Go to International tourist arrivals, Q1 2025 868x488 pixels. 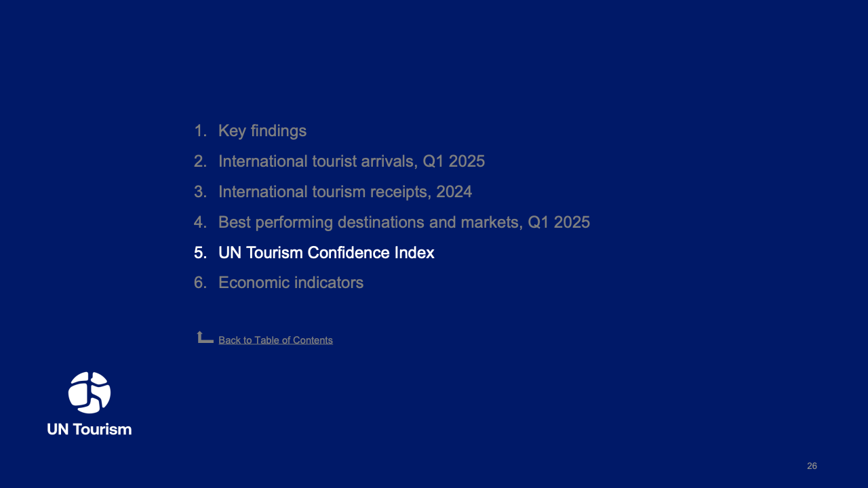tap(351, 161)
